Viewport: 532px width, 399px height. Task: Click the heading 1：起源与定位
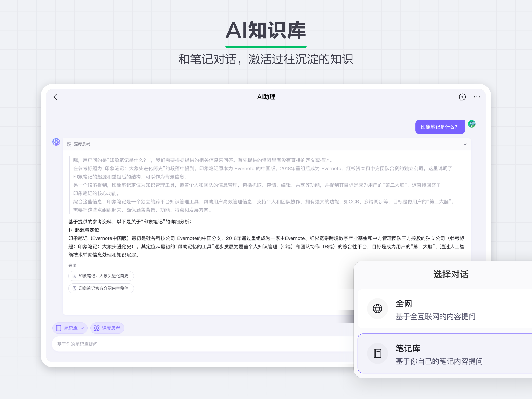pos(84,230)
